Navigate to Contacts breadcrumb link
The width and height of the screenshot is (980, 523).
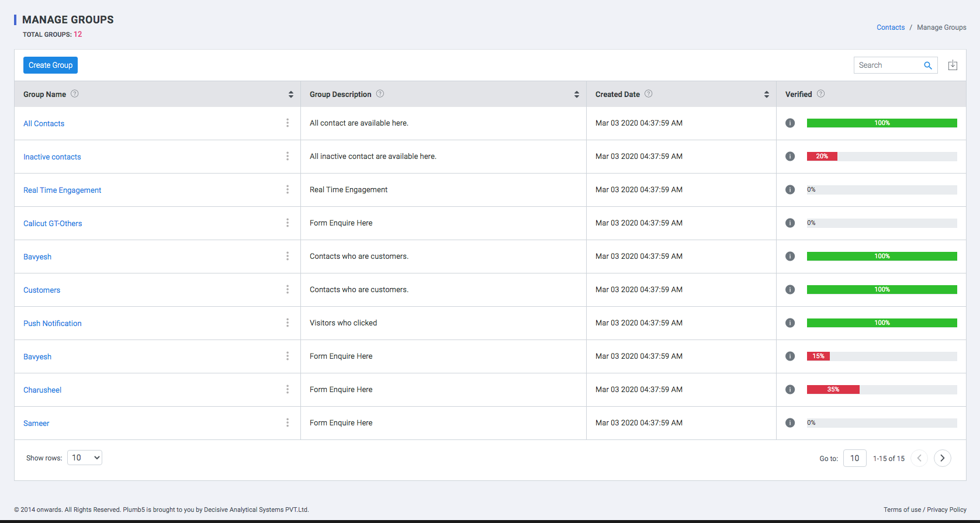click(x=891, y=27)
